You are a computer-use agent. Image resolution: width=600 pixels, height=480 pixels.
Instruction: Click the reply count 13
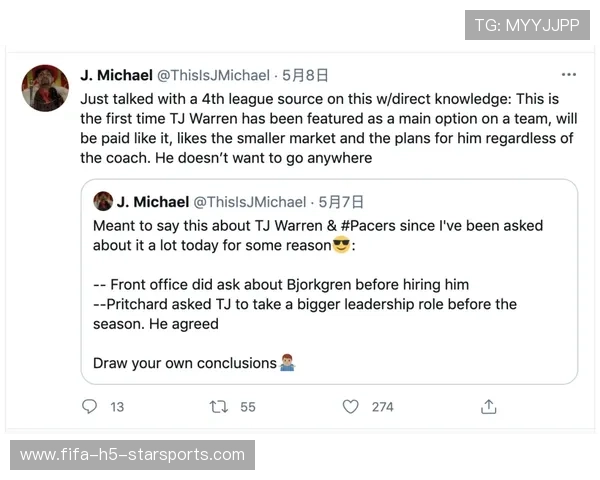point(117,407)
